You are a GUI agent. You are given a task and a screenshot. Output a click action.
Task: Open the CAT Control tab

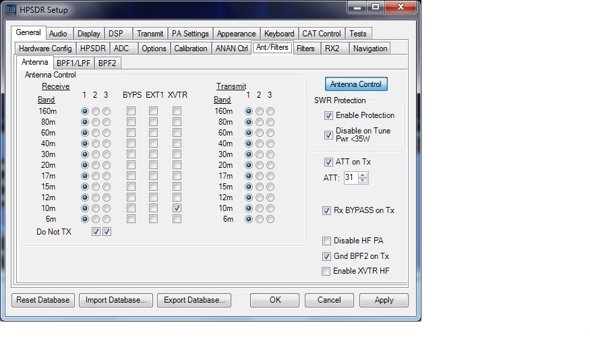[x=322, y=34]
